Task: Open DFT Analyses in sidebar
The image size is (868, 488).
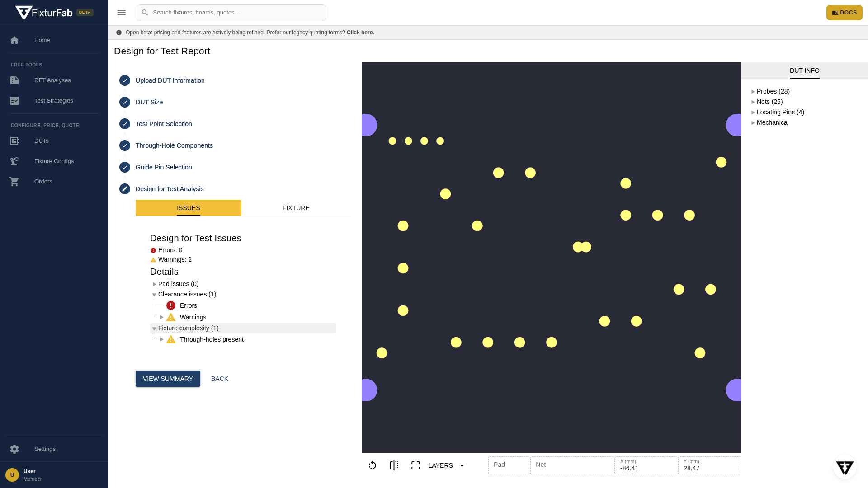Action: click(x=54, y=80)
